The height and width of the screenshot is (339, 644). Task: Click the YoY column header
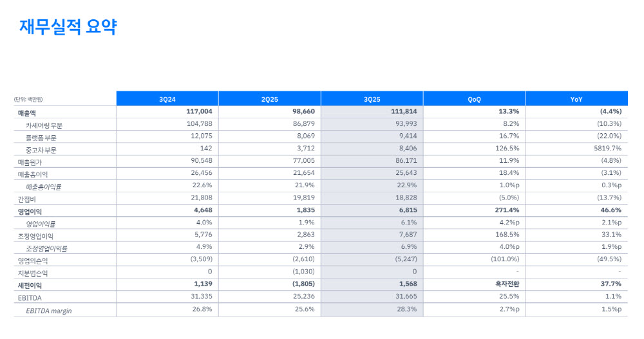click(576, 99)
